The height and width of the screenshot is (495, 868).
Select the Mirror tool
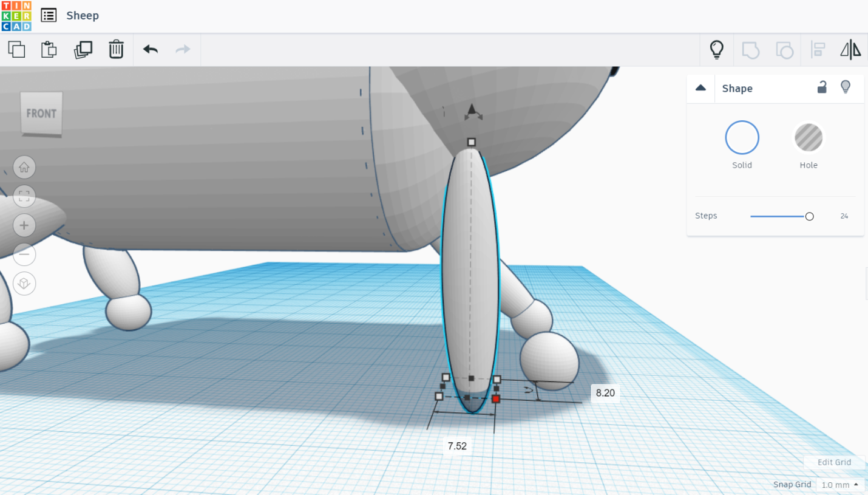pyautogui.click(x=850, y=50)
